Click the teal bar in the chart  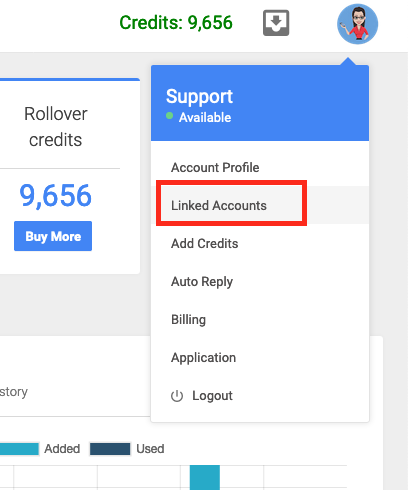(205, 477)
